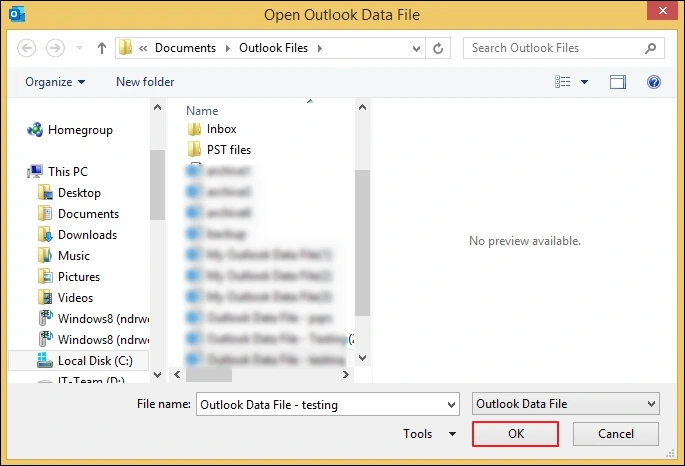The height and width of the screenshot is (466, 685).
Task: Click the Desktop folder icon
Action: point(45,193)
